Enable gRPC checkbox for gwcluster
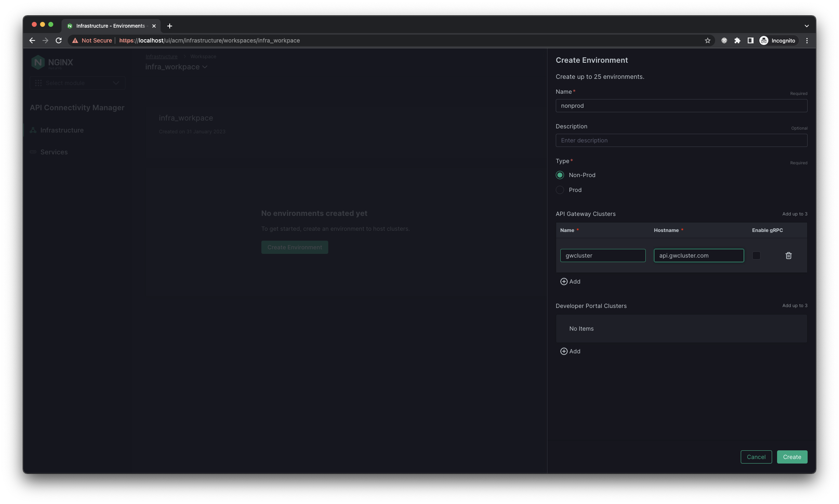The width and height of the screenshot is (839, 504). (756, 256)
